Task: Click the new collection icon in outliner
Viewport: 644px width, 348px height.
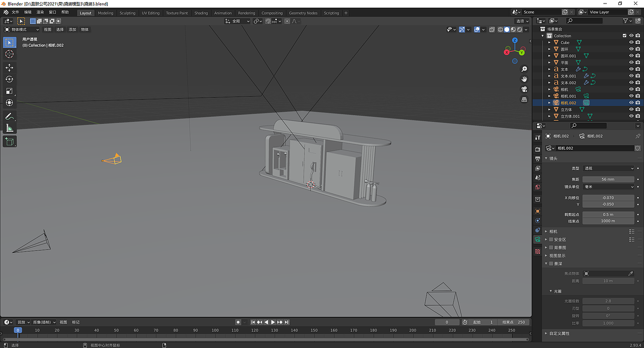Action: click(638, 21)
